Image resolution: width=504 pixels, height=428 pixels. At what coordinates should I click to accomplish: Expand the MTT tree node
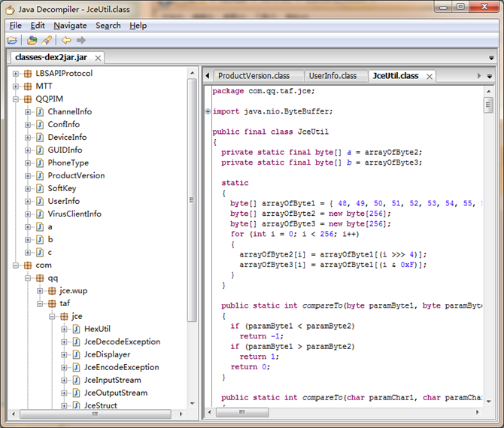(x=16, y=87)
